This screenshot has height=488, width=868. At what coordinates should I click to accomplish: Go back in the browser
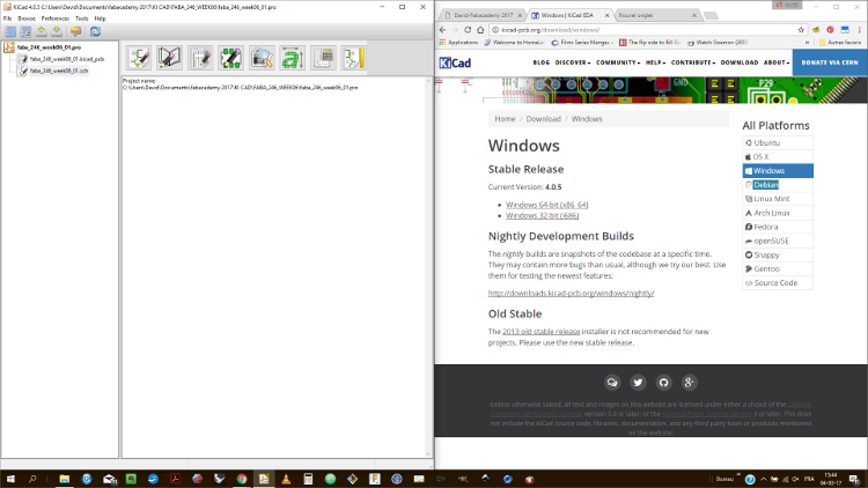point(442,30)
